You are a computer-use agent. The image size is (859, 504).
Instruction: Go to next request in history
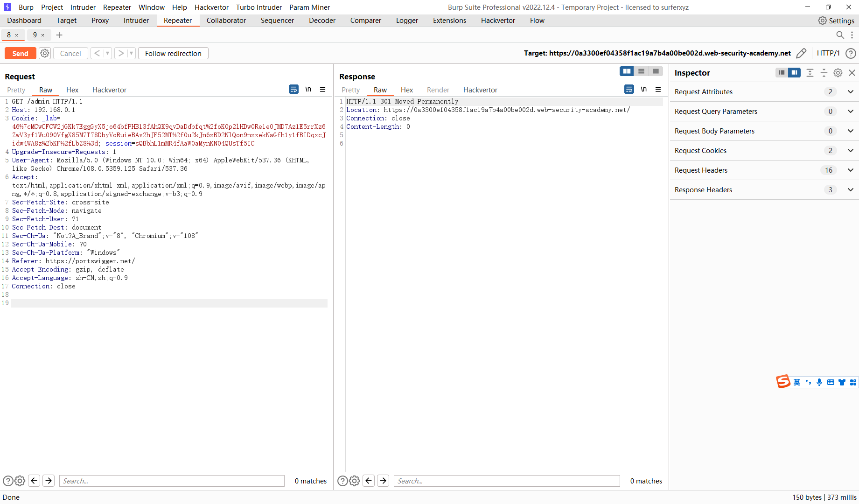(121, 53)
